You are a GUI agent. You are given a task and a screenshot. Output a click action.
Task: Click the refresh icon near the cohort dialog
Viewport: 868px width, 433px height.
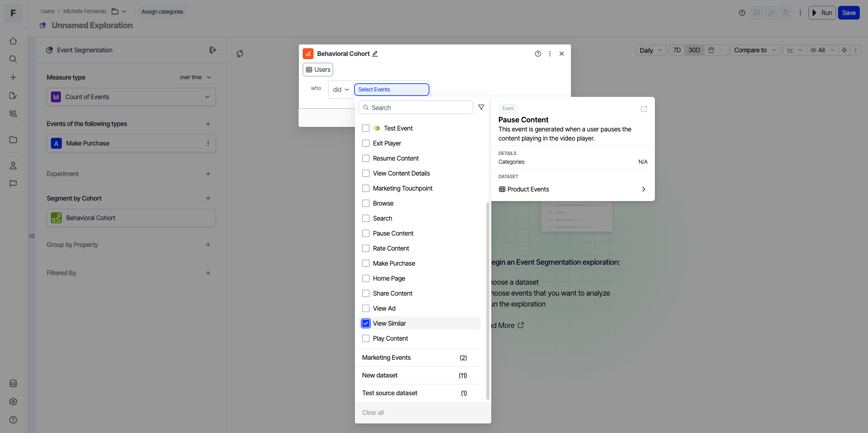(240, 54)
